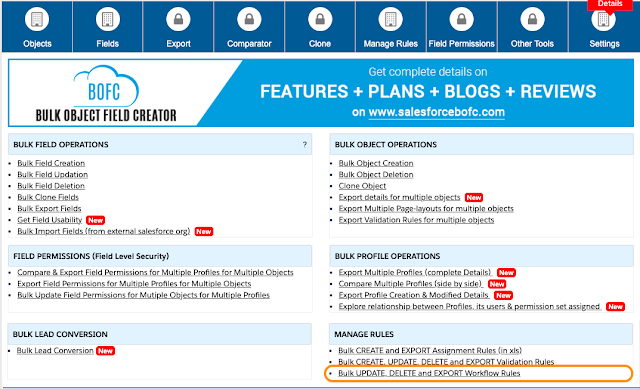Open Get Field Usability link

49,220
